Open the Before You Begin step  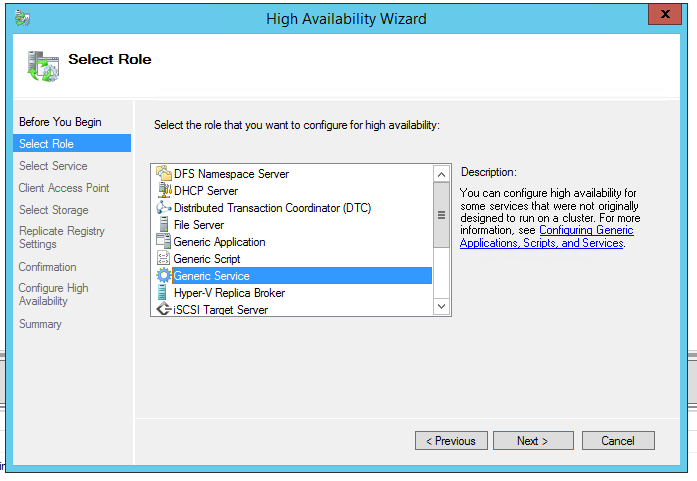pos(60,122)
